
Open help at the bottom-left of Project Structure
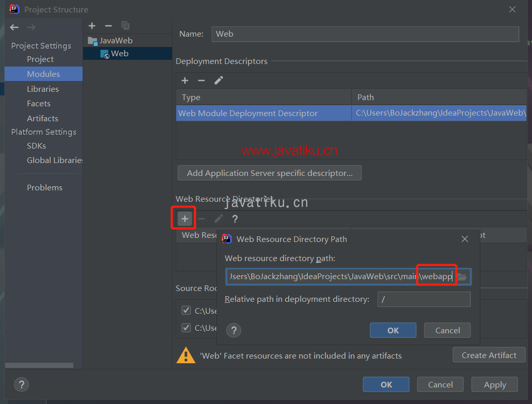21,384
